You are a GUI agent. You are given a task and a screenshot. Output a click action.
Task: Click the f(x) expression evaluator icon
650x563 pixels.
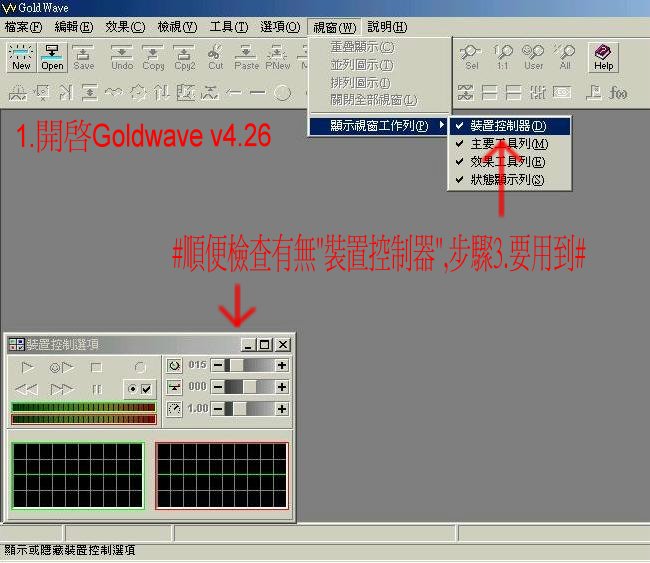click(620, 93)
